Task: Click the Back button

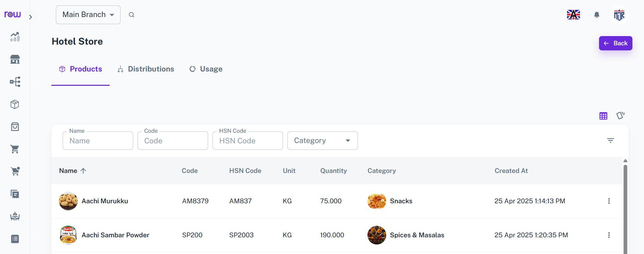Action: pos(615,43)
